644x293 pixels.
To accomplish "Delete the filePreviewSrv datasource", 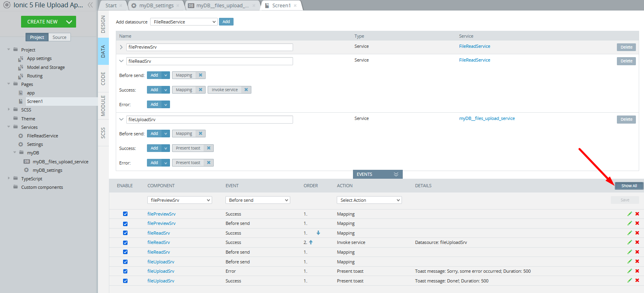I will point(626,47).
